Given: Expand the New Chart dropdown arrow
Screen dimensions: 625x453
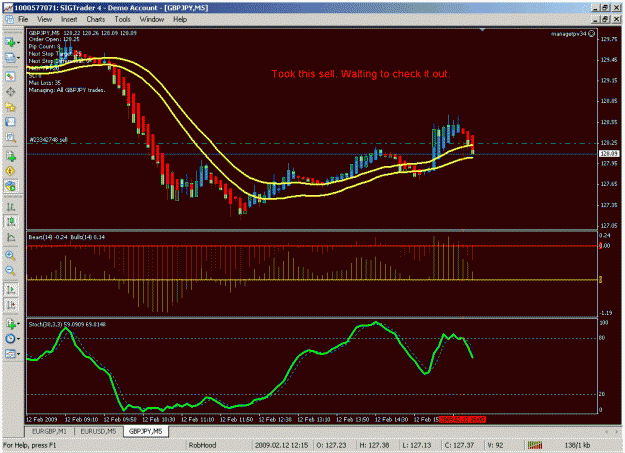Looking at the screenshot, I should click(18, 42).
